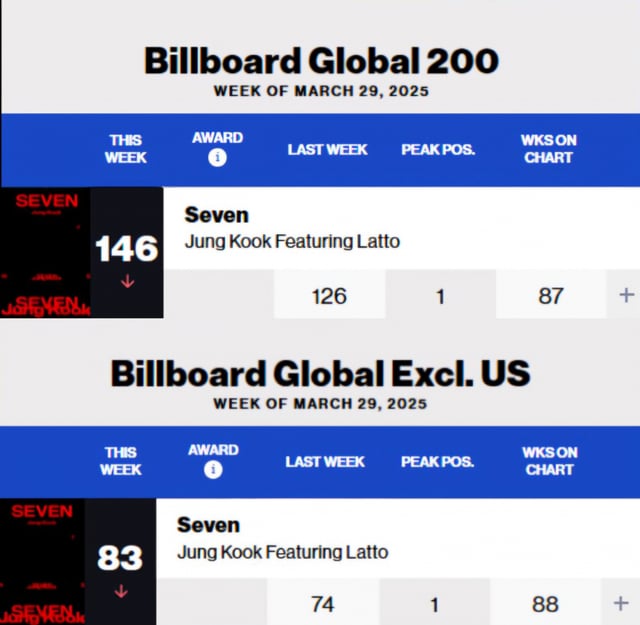Click the Billboard Global 200 chart title
The width and height of the screenshot is (640, 625).
point(321,61)
